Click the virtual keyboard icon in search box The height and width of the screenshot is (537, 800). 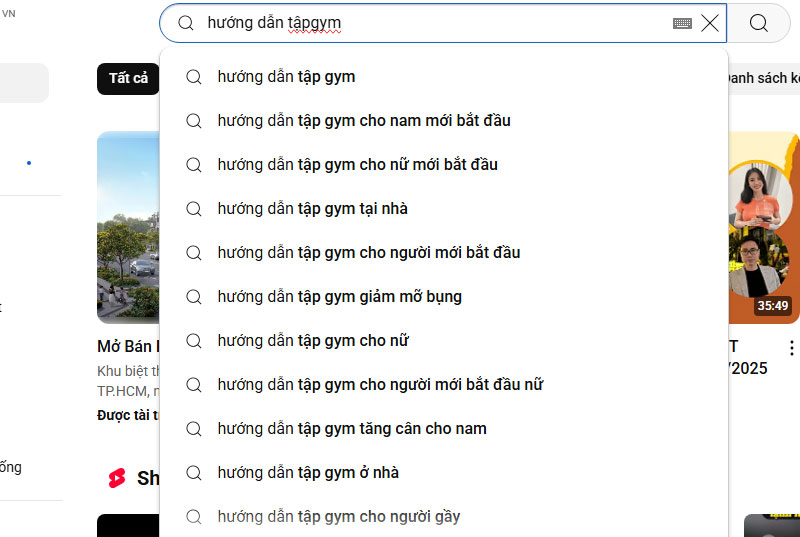click(x=683, y=23)
